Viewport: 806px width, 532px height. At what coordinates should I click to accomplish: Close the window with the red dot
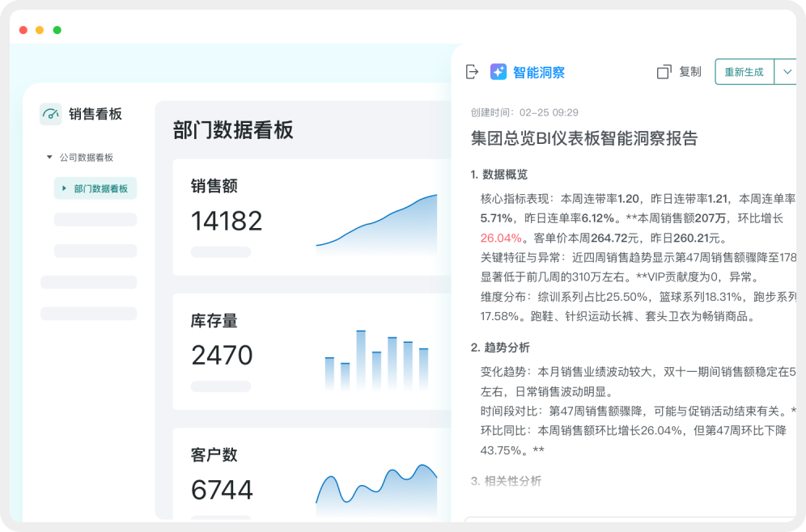click(23, 30)
